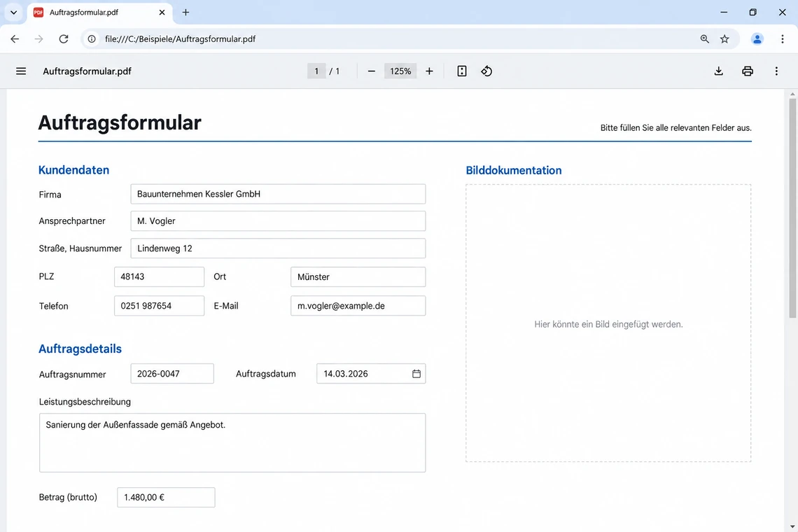This screenshot has height=532, width=798.
Task: Click the Auftragsformular title text
Action: tap(120, 122)
